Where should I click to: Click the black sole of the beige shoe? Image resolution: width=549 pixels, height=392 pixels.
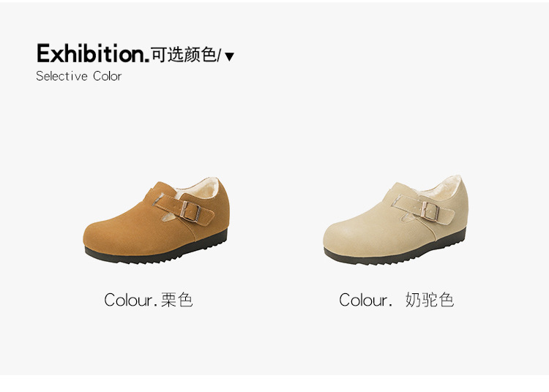(x=395, y=253)
